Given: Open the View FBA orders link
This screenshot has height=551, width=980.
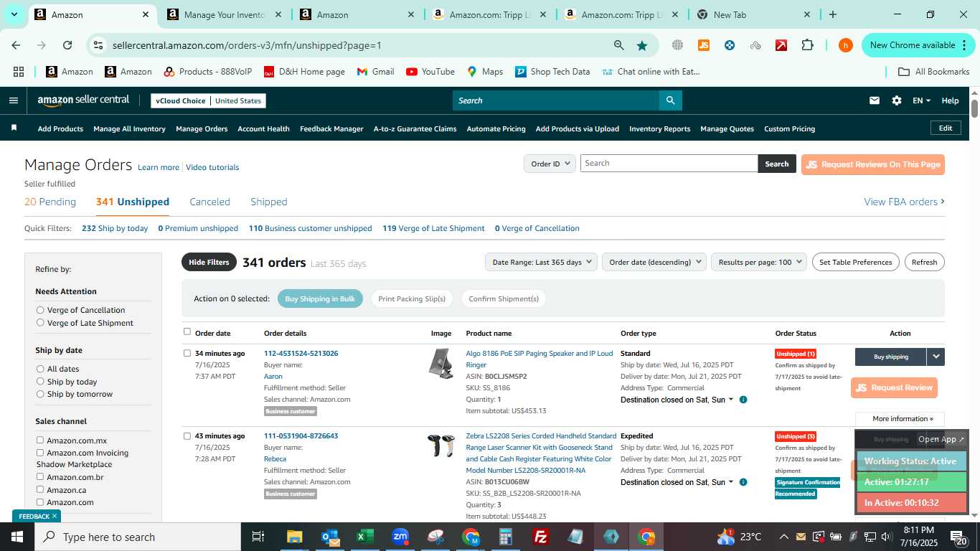Looking at the screenshot, I should pos(904,202).
